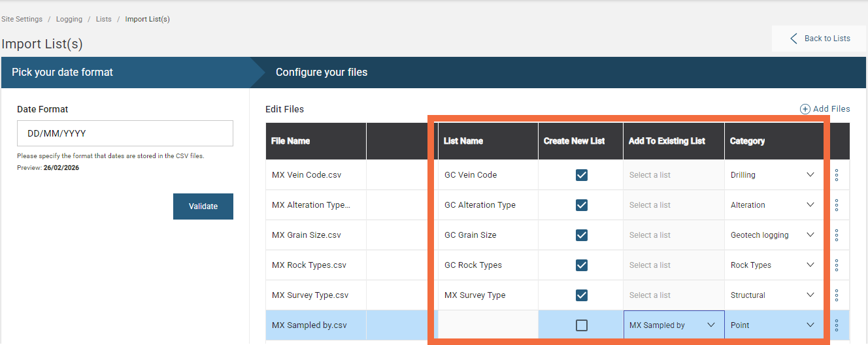868x345 pixels.
Task: Open kebab menu for MX Survey Type row
Action: (837, 295)
